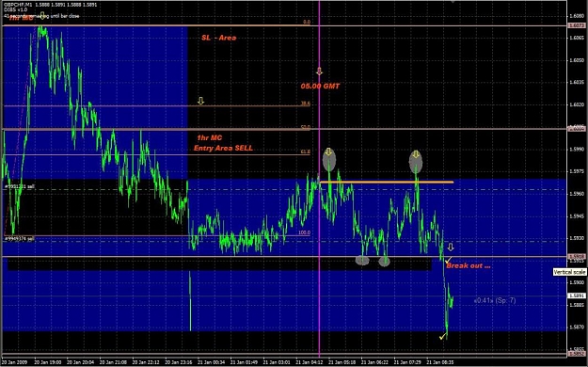Click the 1.6020 price scale value
The image size is (588, 367).
click(x=577, y=104)
